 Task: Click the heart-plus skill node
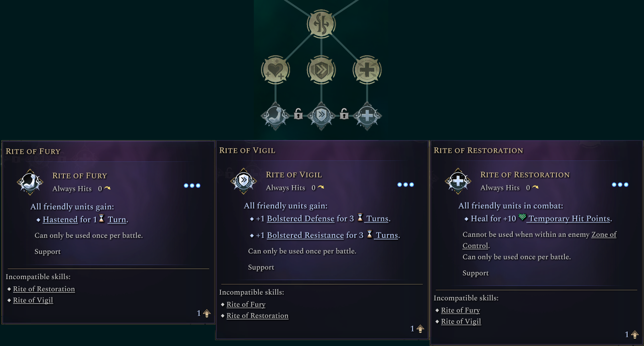click(276, 71)
